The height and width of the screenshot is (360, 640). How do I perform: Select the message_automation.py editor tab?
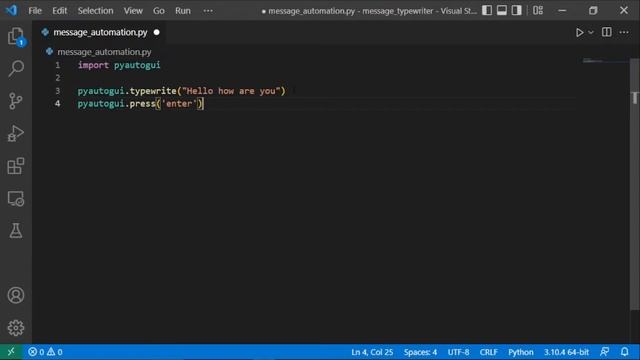tap(100, 32)
